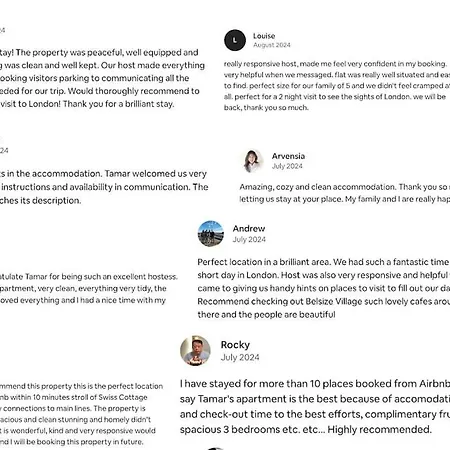This screenshot has height=450, width=450.
Task: Click the review saying Tamar welcomed us
Action: coord(104,187)
